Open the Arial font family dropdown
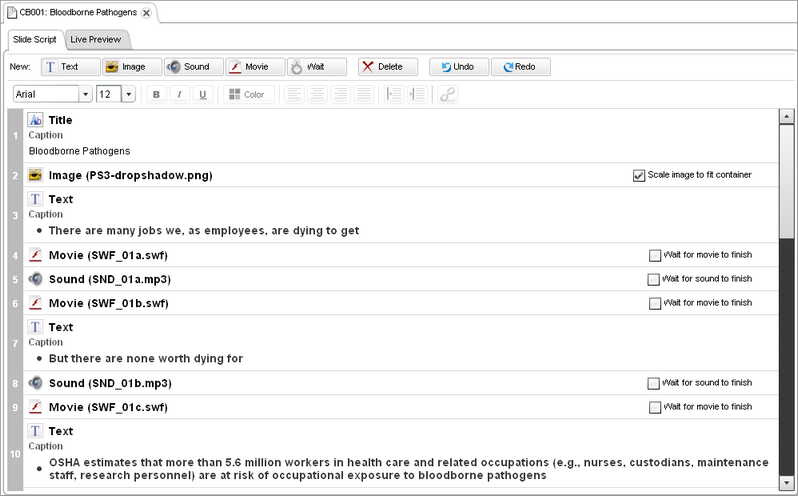This screenshot has height=496, width=798. point(85,94)
